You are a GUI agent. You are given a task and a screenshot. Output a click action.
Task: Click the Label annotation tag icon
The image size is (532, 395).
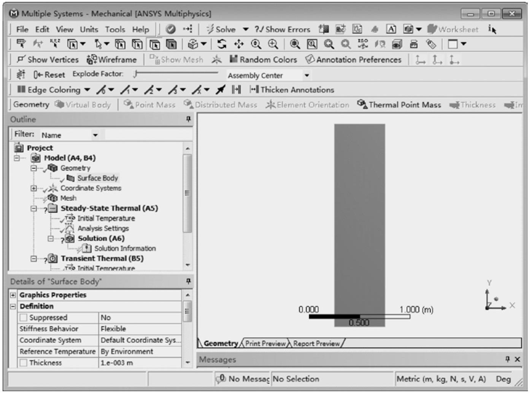click(431, 44)
